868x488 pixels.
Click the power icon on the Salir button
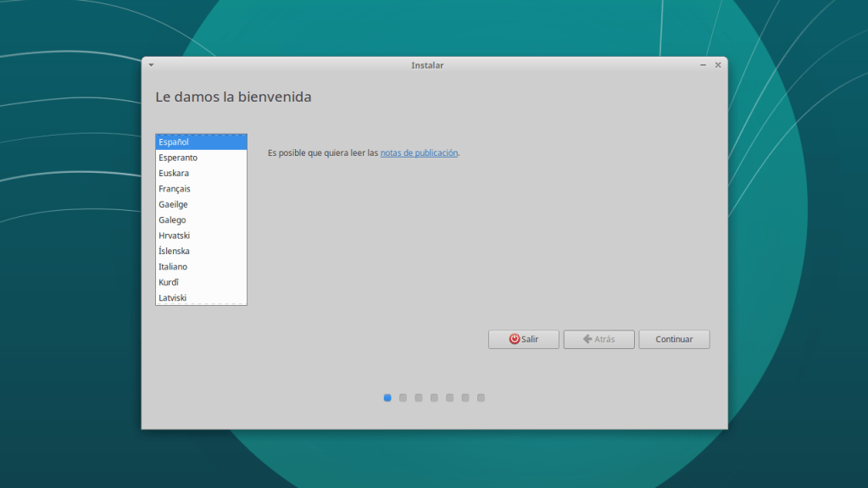pyautogui.click(x=515, y=339)
